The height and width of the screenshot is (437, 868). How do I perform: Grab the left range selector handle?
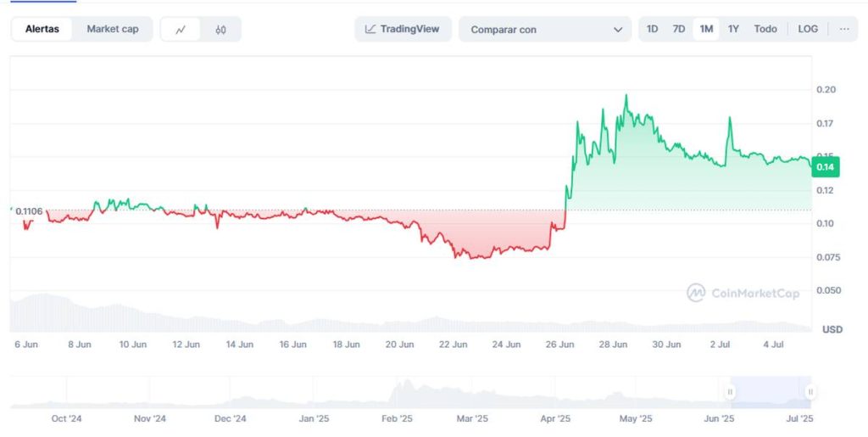point(730,392)
